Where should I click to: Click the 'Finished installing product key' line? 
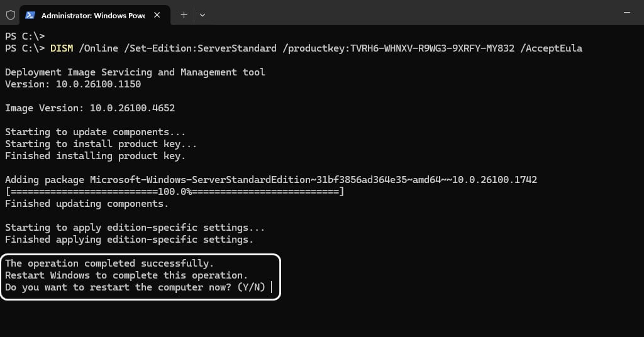pyautogui.click(x=96, y=156)
